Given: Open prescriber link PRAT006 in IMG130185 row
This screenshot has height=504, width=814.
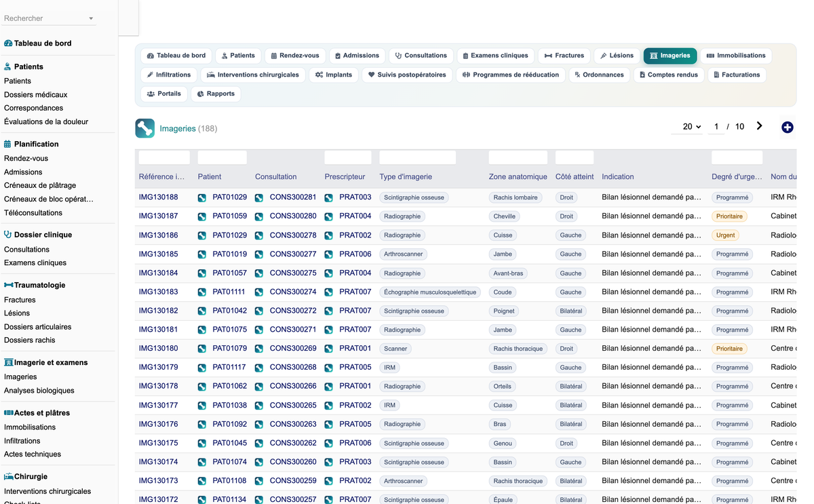Looking at the screenshot, I should (355, 254).
